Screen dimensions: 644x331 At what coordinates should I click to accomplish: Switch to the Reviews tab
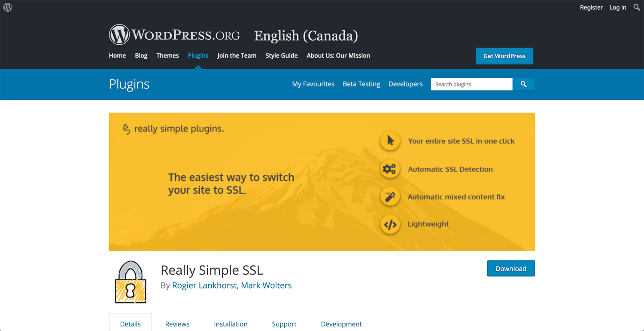point(177,324)
